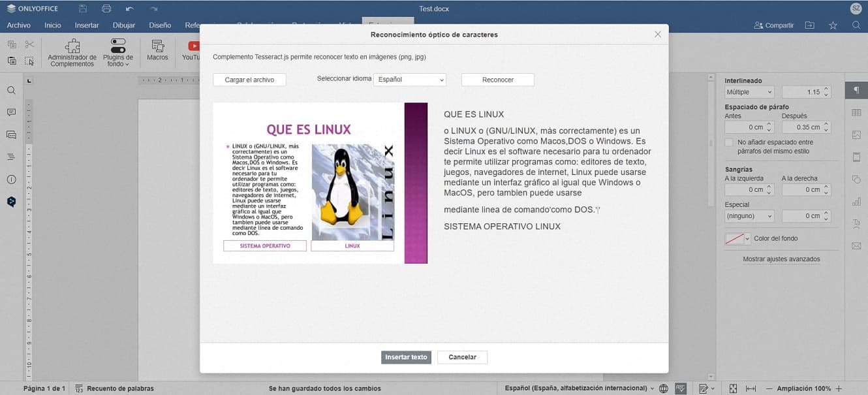Open table settings icon in right sidebar
This screenshot has width=868, height=395.
[856, 113]
